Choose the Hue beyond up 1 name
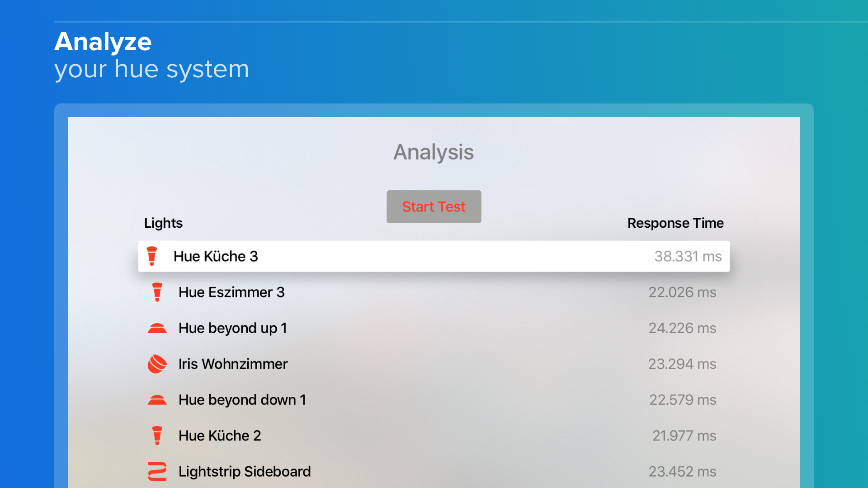Image resolution: width=868 pixels, height=488 pixels. (x=233, y=328)
